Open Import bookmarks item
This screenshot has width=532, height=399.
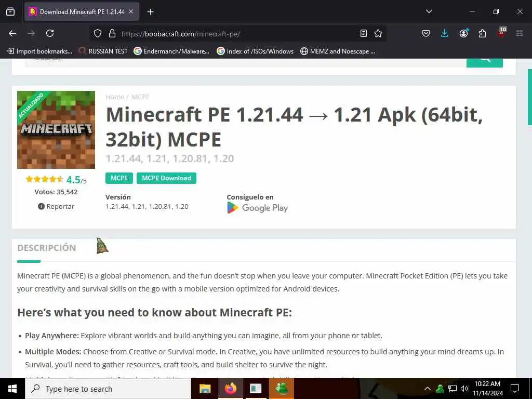pos(39,51)
